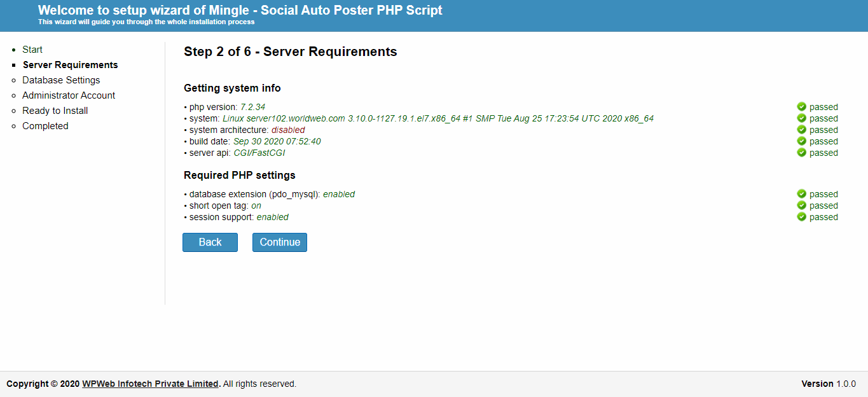868x397 pixels.
Task: Open Administrator Account step in sidebar
Action: 69,95
